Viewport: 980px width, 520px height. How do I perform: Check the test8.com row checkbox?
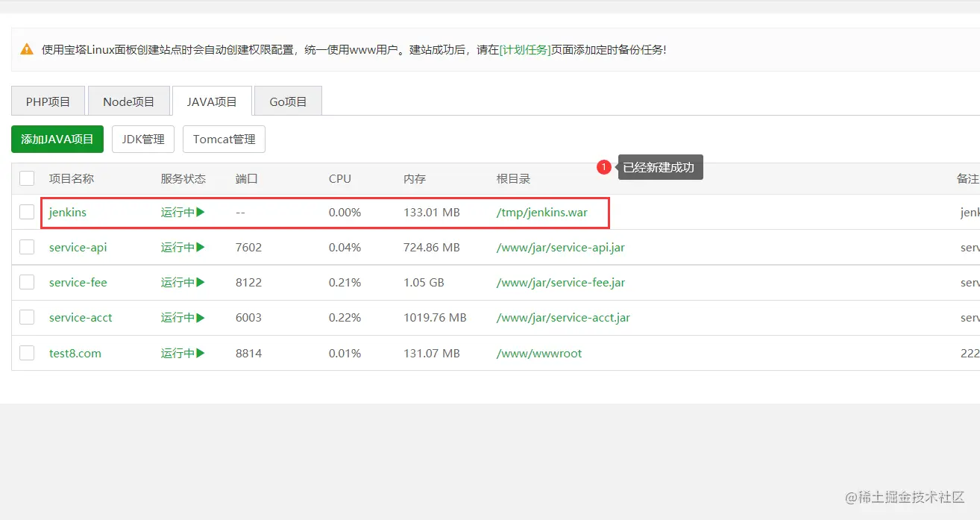[27, 353]
